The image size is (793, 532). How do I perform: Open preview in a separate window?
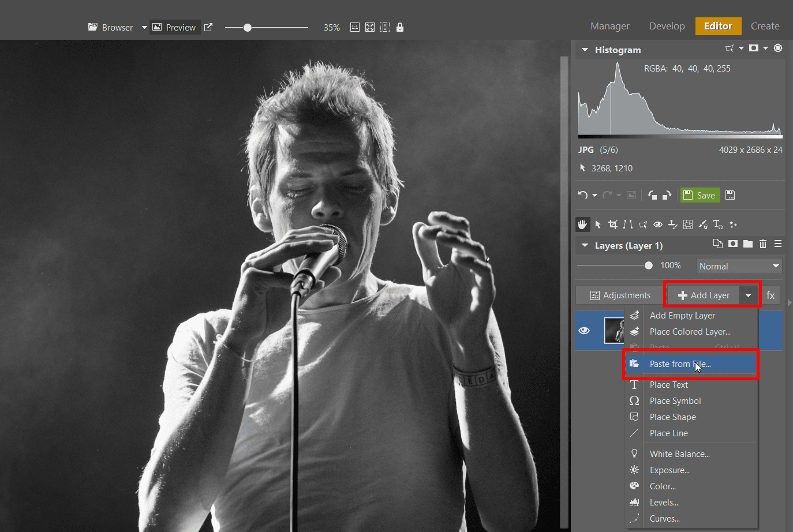pos(208,27)
